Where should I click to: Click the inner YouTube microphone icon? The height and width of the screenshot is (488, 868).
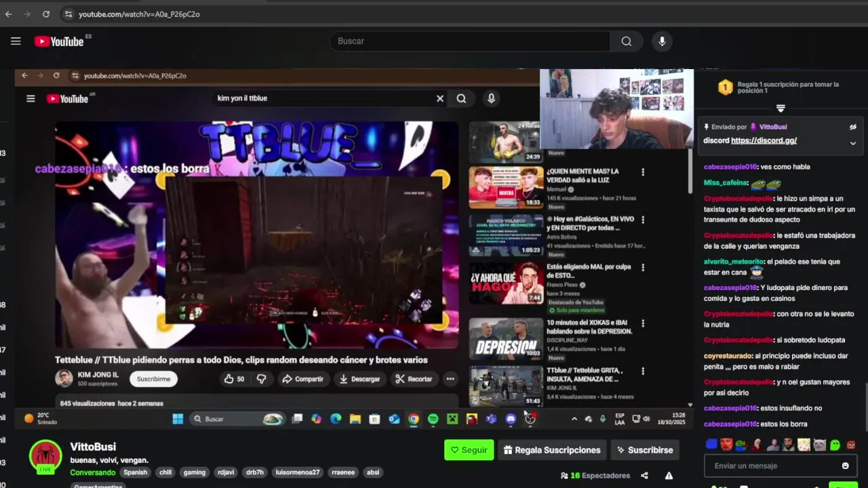click(x=492, y=98)
